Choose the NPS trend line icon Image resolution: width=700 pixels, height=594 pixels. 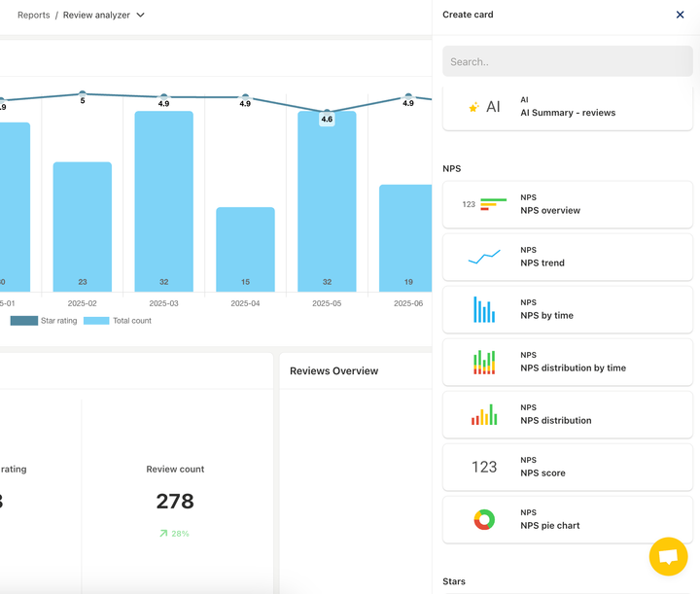coord(484,257)
